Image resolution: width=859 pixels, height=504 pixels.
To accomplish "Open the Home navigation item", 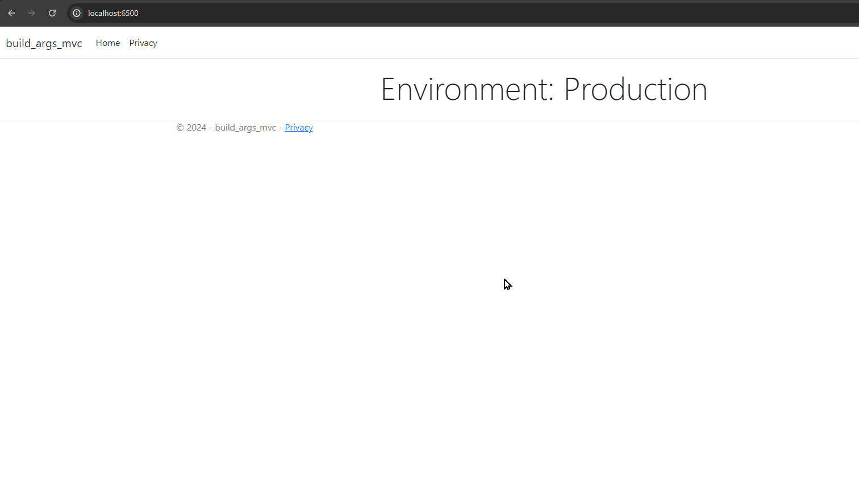I will coord(107,43).
